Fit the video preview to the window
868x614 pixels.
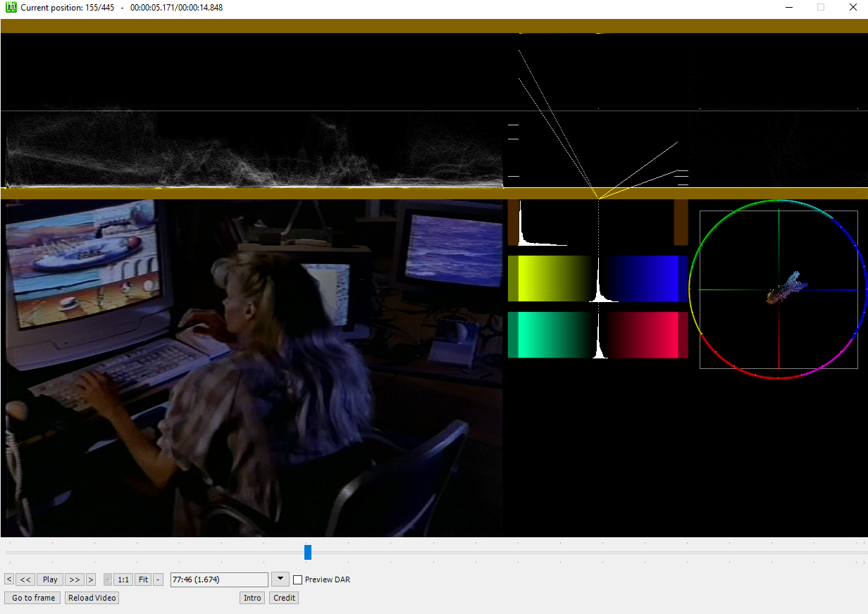143,579
